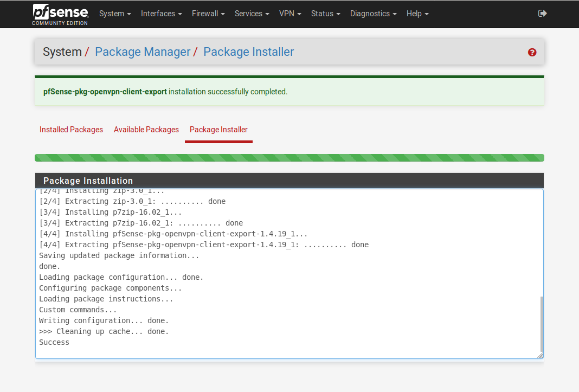The width and height of the screenshot is (579, 392).
Task: Click the installation log text area
Action: click(x=289, y=274)
